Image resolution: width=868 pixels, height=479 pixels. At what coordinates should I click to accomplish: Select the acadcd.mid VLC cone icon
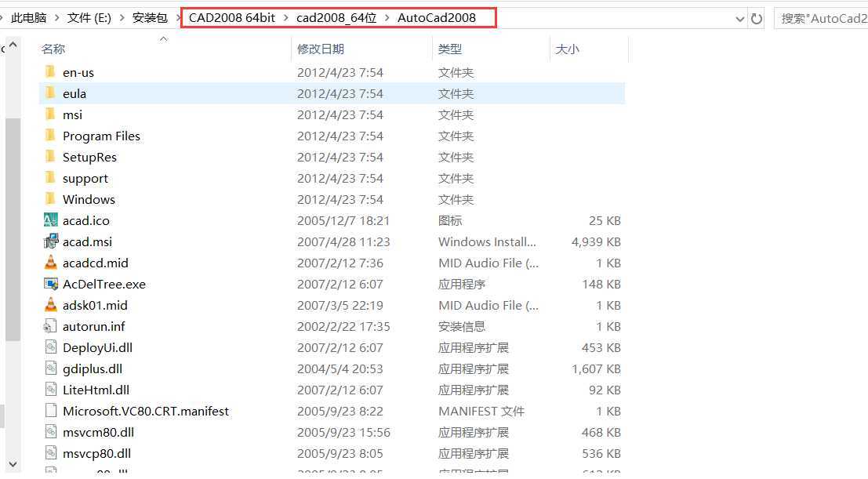tap(50, 263)
